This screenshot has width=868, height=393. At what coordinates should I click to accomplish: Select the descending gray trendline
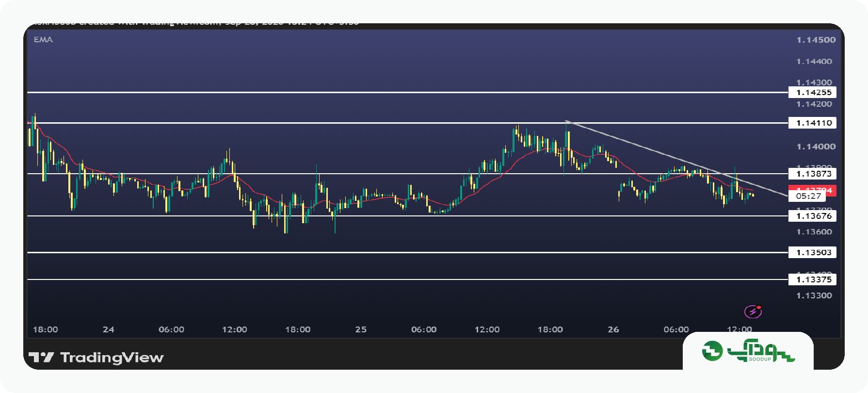tap(676, 158)
